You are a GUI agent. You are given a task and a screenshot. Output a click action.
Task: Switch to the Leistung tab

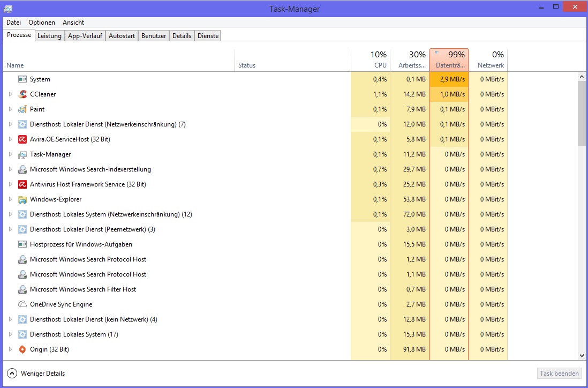pyautogui.click(x=49, y=36)
